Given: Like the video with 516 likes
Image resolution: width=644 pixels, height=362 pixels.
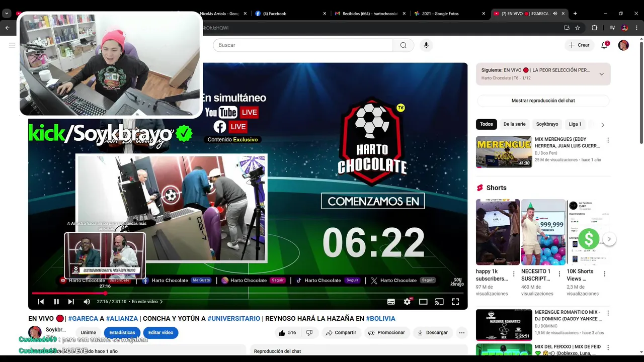Looking at the screenshot, I should coord(287,333).
